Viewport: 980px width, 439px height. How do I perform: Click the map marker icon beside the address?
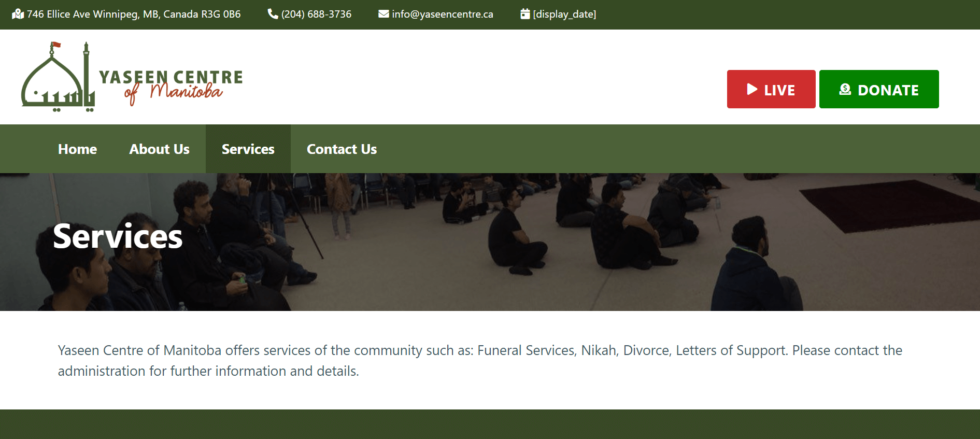coord(18,14)
